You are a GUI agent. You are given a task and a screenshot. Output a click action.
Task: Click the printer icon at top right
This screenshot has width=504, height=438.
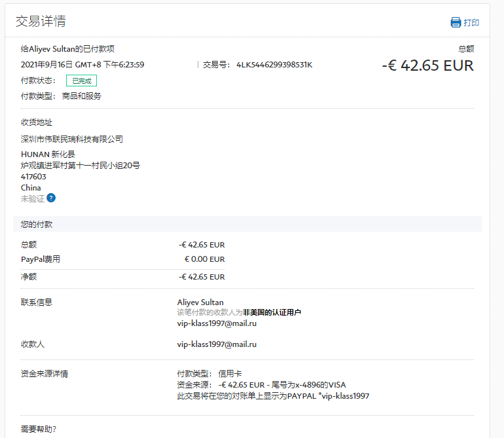[x=456, y=22]
